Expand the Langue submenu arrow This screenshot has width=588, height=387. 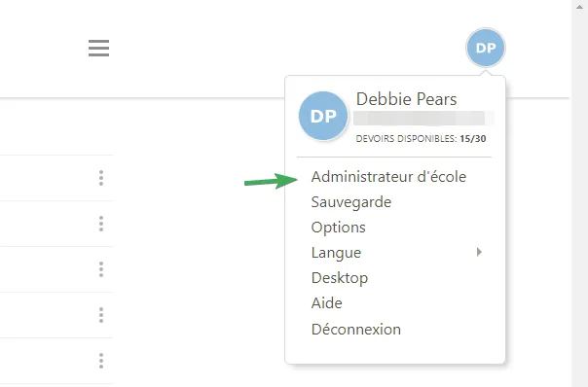[x=479, y=252]
